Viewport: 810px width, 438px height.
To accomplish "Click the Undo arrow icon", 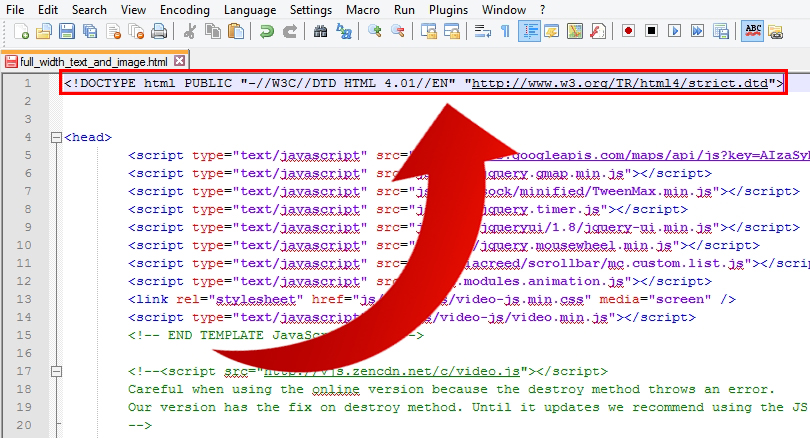I will coord(267,32).
